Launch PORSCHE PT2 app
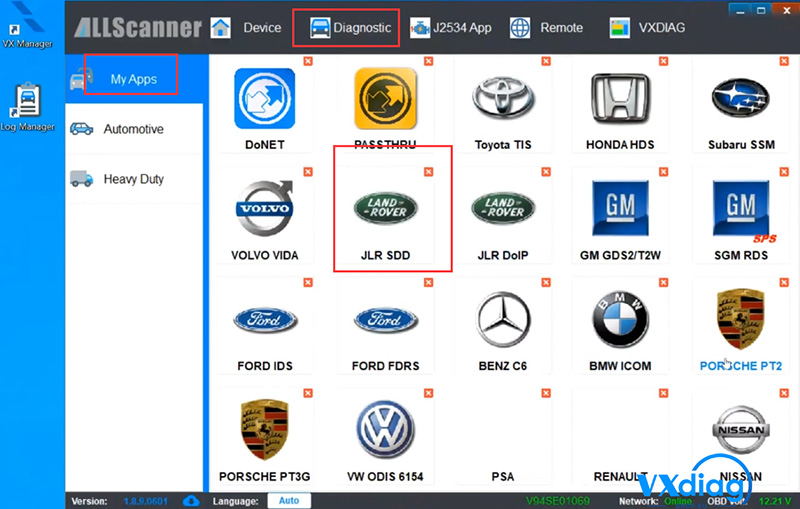800x509 pixels. pyautogui.click(x=741, y=319)
